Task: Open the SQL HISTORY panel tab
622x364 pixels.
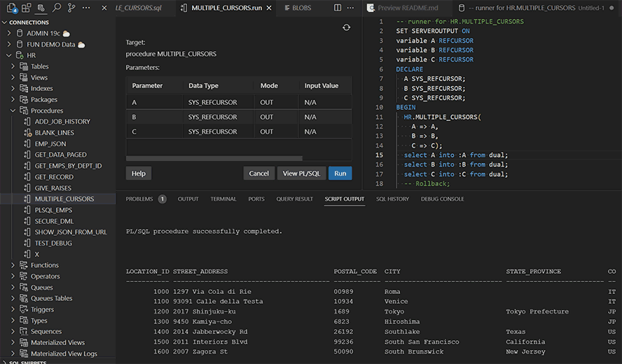Action: [392, 199]
